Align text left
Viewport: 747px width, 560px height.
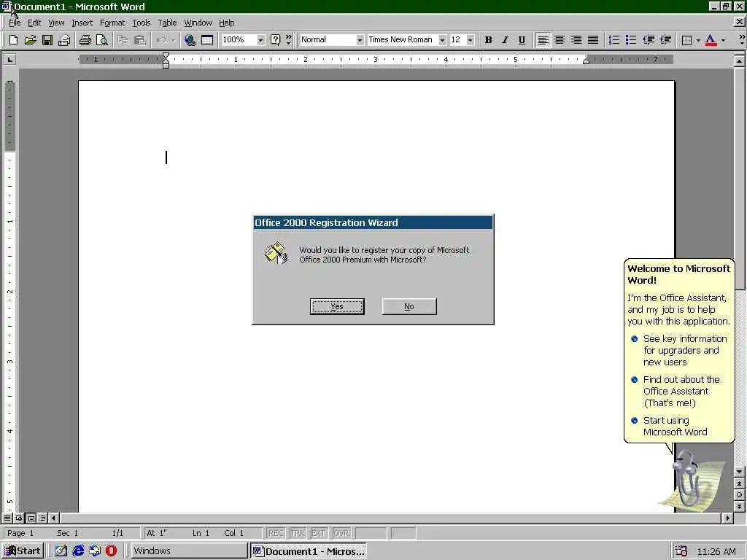543,40
